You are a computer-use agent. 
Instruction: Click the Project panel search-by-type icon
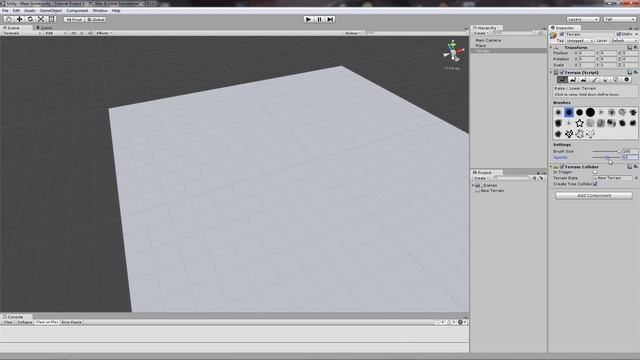534,178
